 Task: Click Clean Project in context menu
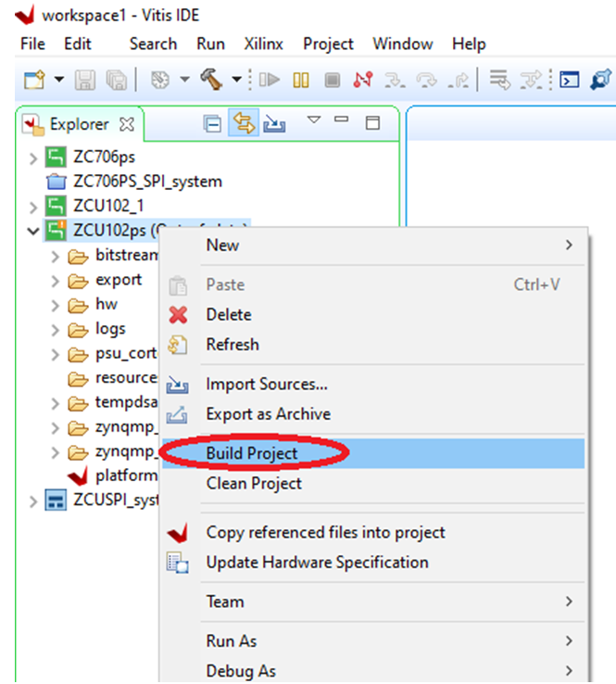pyautogui.click(x=254, y=483)
